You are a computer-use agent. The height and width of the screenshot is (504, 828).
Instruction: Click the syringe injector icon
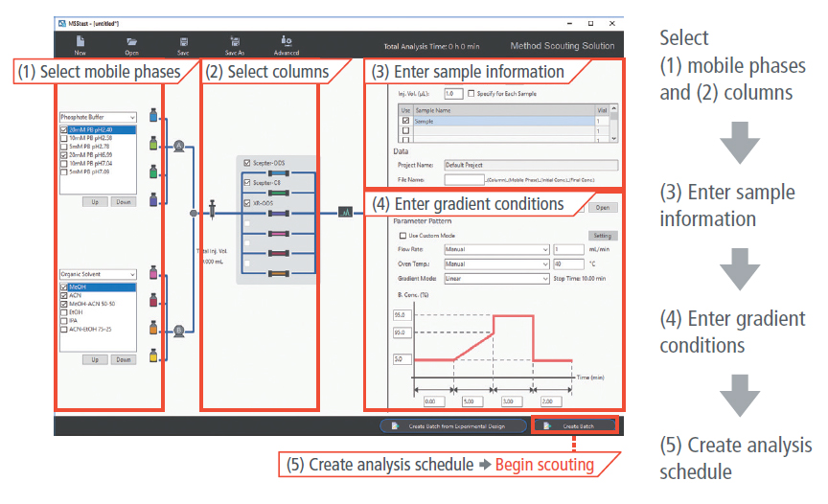click(213, 209)
